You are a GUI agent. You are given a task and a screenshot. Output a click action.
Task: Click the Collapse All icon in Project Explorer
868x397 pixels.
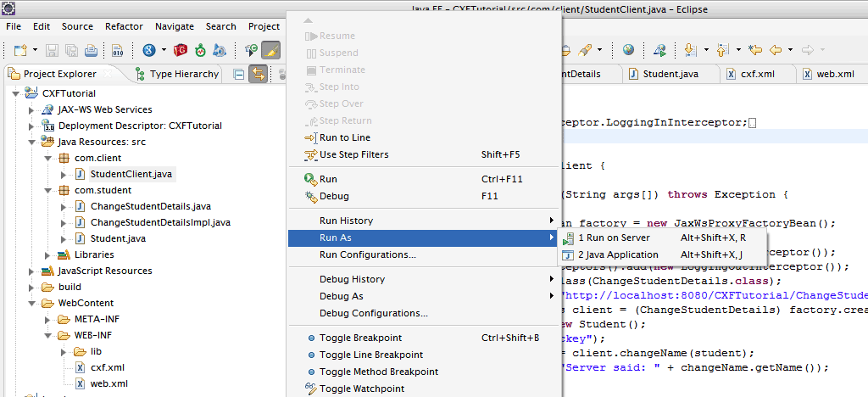tap(239, 75)
